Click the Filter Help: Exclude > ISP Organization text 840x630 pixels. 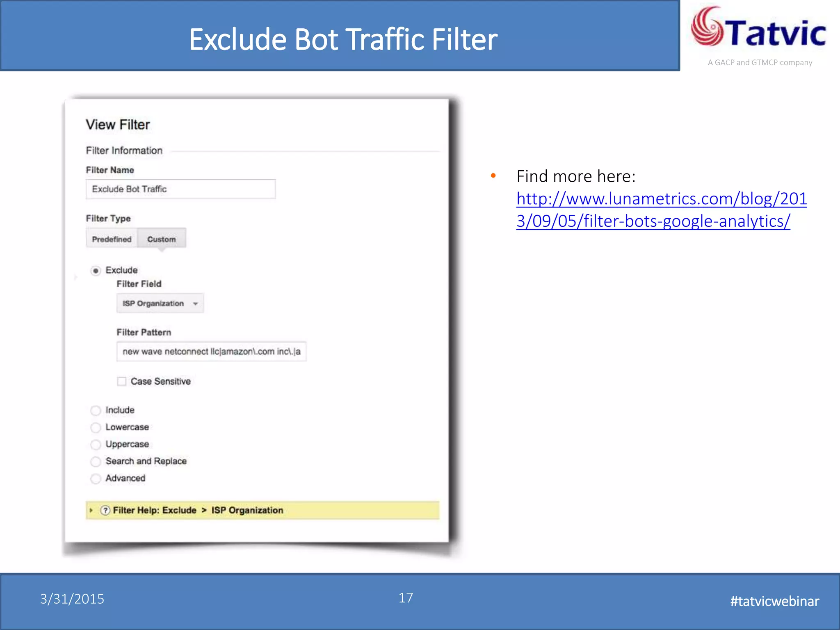pos(198,510)
